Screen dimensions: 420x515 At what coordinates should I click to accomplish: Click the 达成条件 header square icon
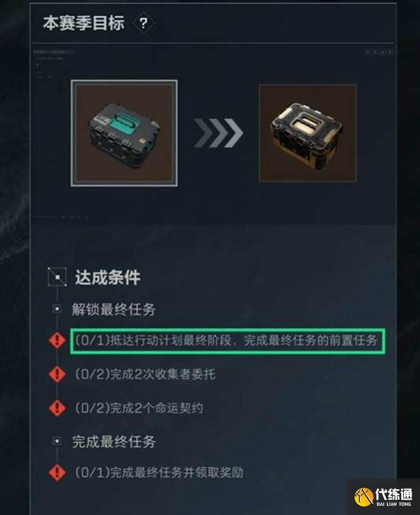pos(57,277)
